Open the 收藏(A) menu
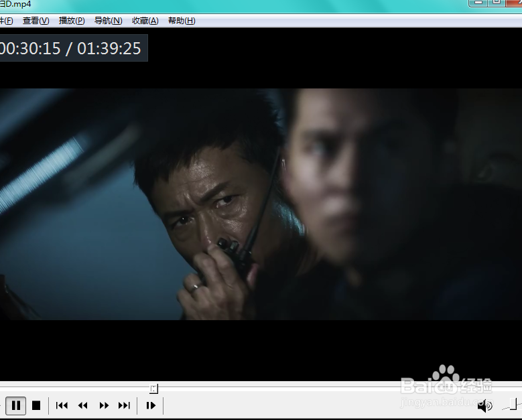This screenshot has height=420, width=522. pyautogui.click(x=145, y=21)
